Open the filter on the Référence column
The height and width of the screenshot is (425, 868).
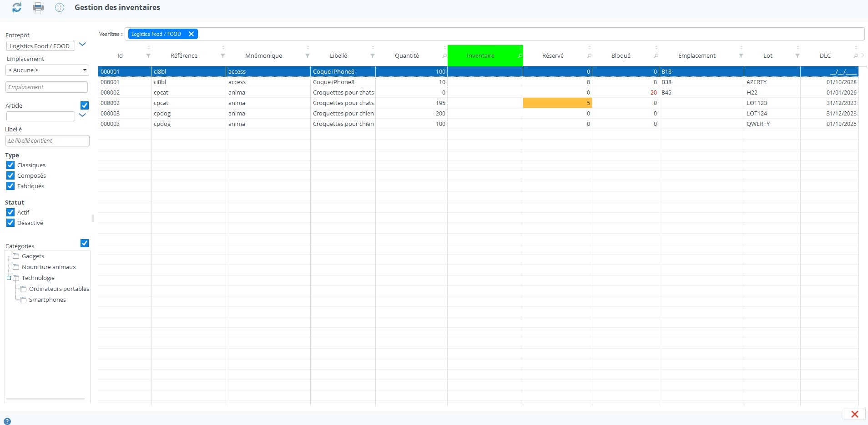click(x=223, y=55)
